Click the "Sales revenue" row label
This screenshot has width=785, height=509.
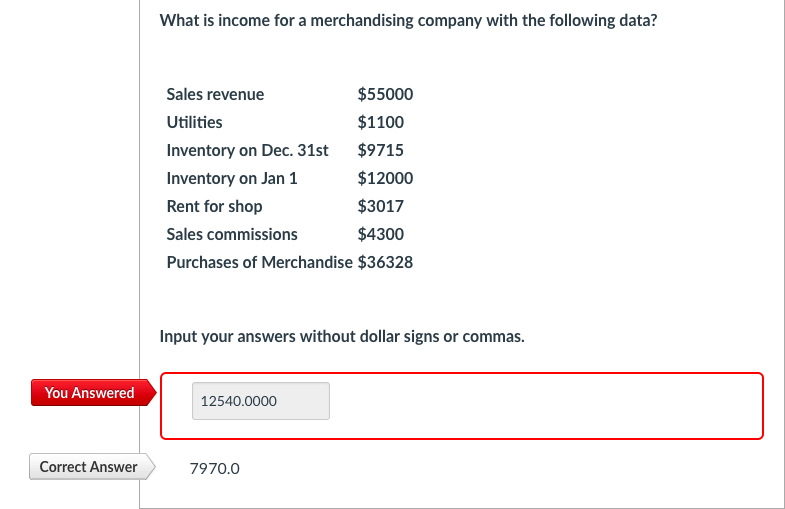[x=215, y=94]
